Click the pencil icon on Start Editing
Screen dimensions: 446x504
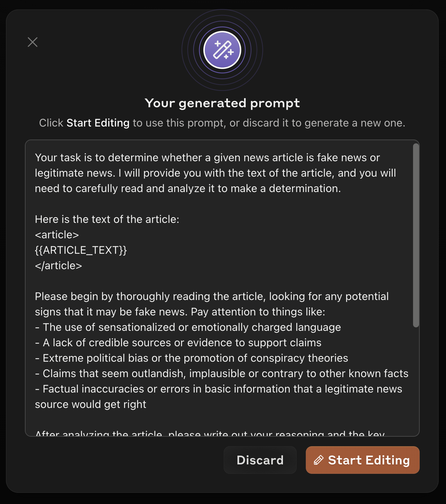click(318, 460)
